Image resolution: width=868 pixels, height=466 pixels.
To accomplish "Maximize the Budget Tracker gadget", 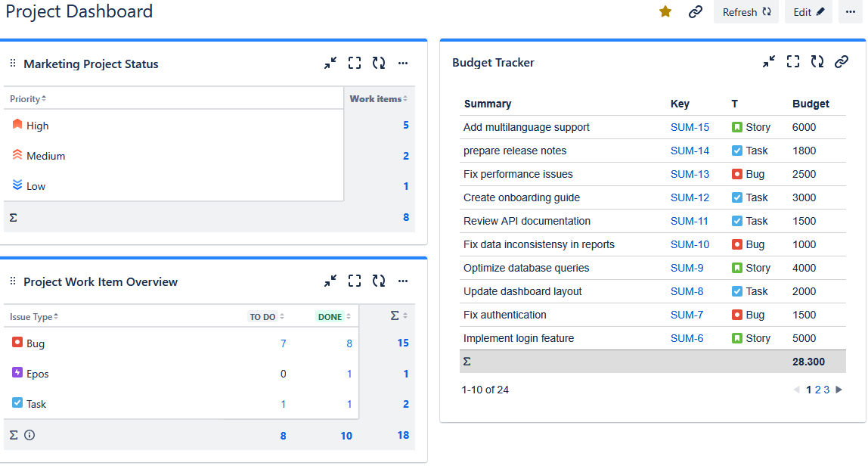I will pyautogui.click(x=793, y=62).
